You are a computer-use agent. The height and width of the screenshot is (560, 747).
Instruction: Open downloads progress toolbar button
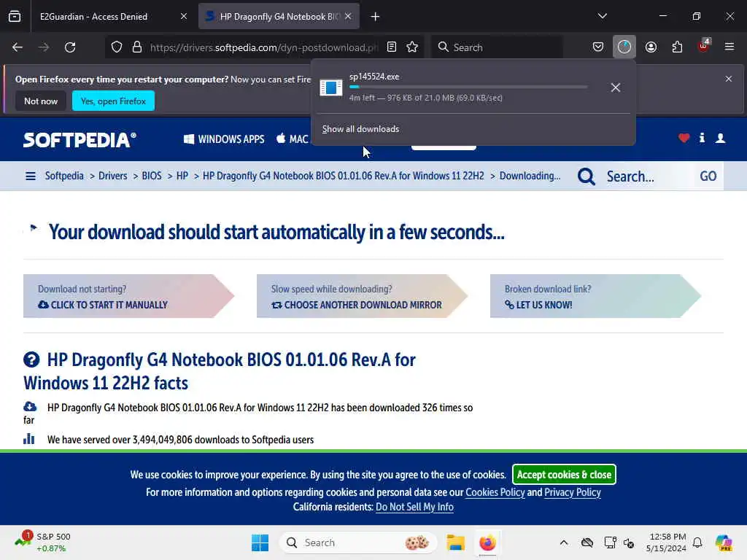(x=624, y=47)
